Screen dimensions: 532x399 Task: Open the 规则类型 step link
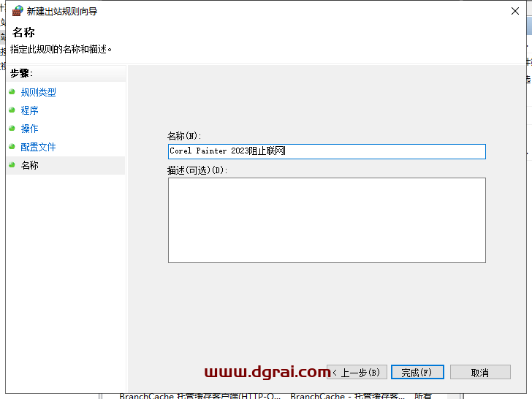click(38, 92)
